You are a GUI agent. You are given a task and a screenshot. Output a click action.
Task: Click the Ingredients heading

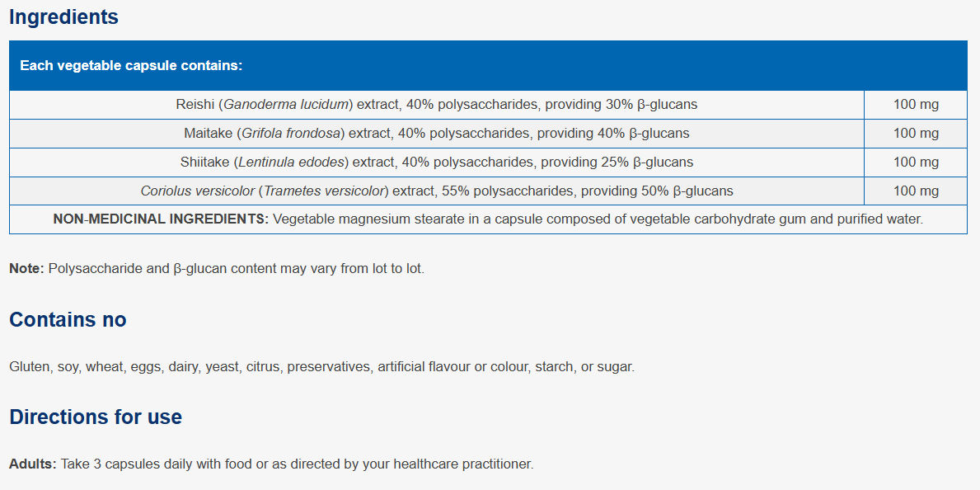tap(63, 17)
